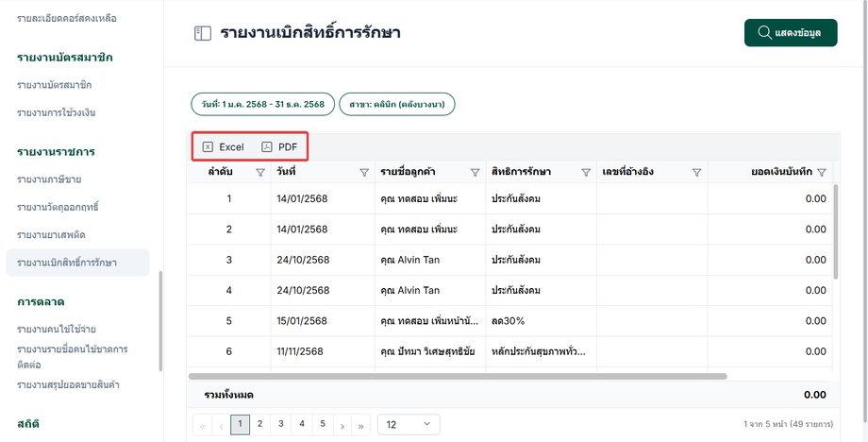Image resolution: width=868 pixels, height=442 pixels.
Task: Go to next page arrow
Action: point(342,425)
